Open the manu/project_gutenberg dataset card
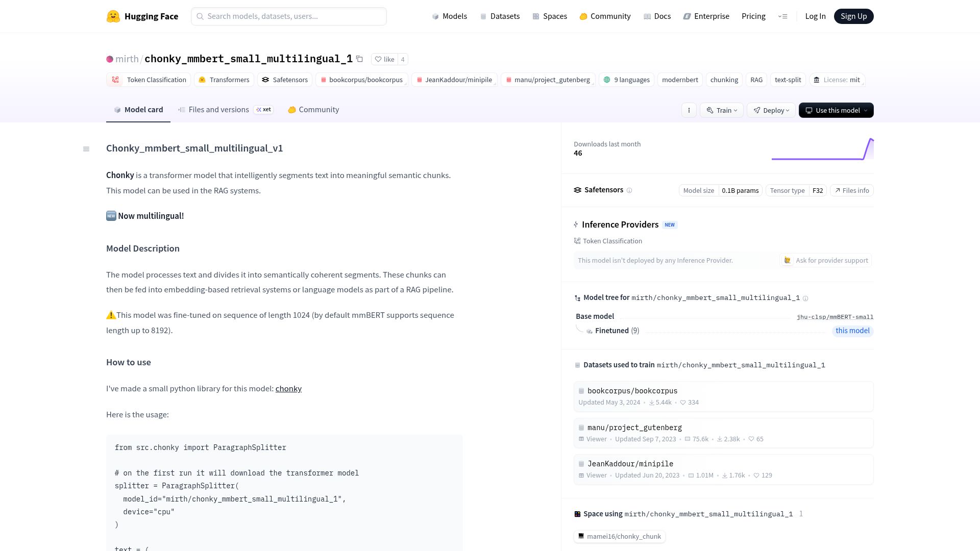The height and width of the screenshot is (551, 980). click(x=723, y=433)
